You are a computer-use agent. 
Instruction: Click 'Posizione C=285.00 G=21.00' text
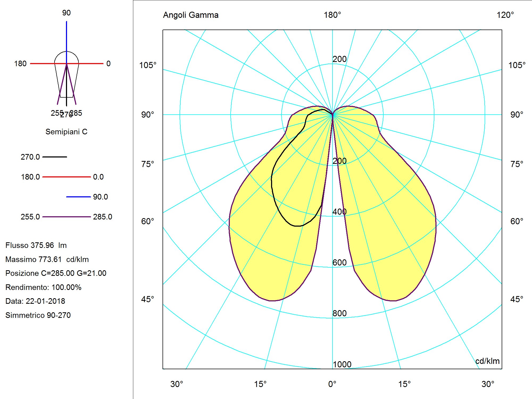(56, 273)
